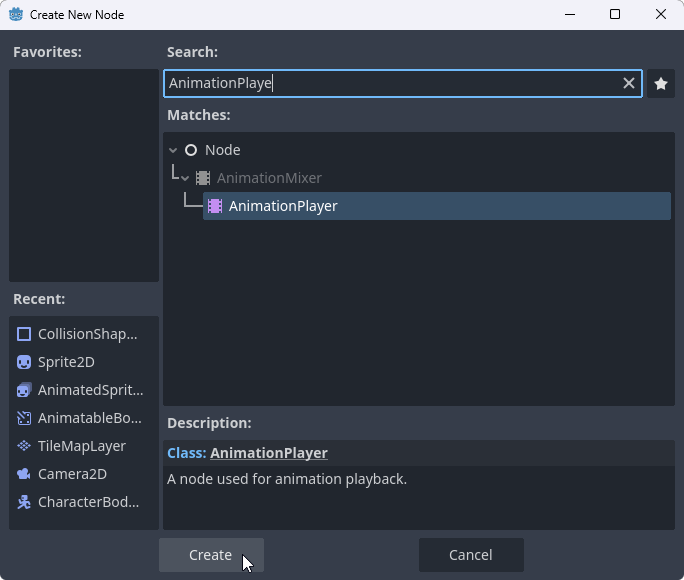This screenshot has height=580, width=684.
Task: Click the TileMapLayer grid icon
Action: click(x=24, y=446)
